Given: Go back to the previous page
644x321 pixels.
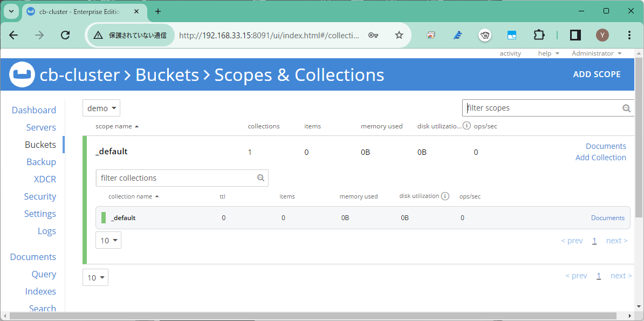Looking at the screenshot, I should pos(13,36).
